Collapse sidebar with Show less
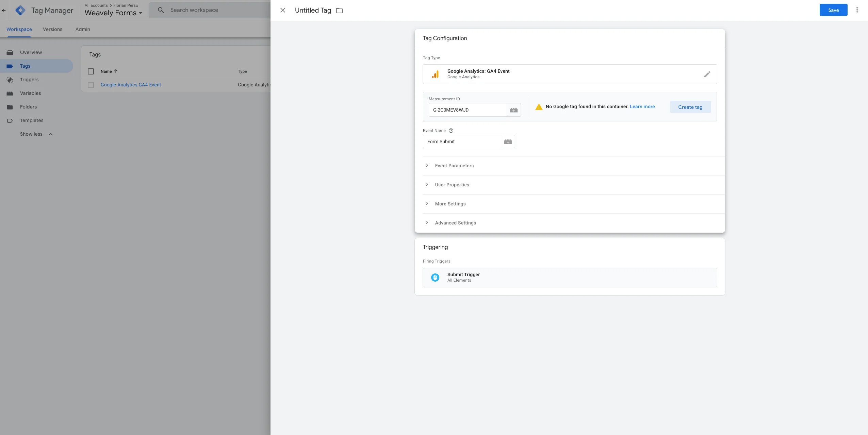868x435 pixels. (36, 134)
